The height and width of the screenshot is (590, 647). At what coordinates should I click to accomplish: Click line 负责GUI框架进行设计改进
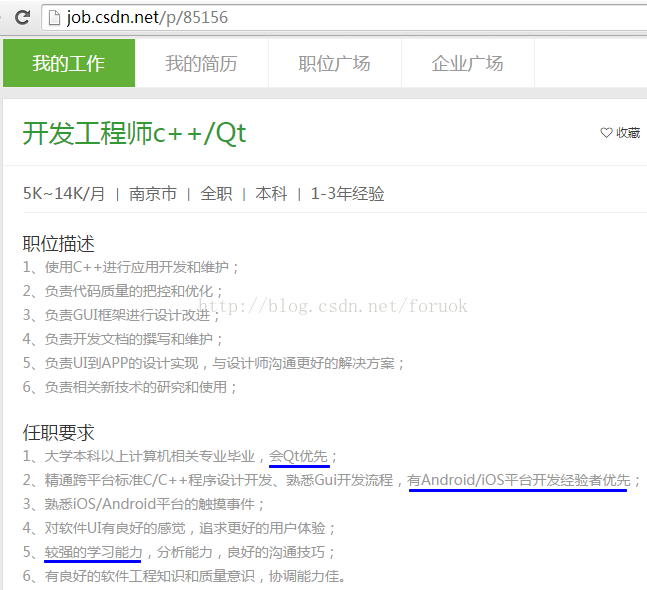tap(122, 315)
